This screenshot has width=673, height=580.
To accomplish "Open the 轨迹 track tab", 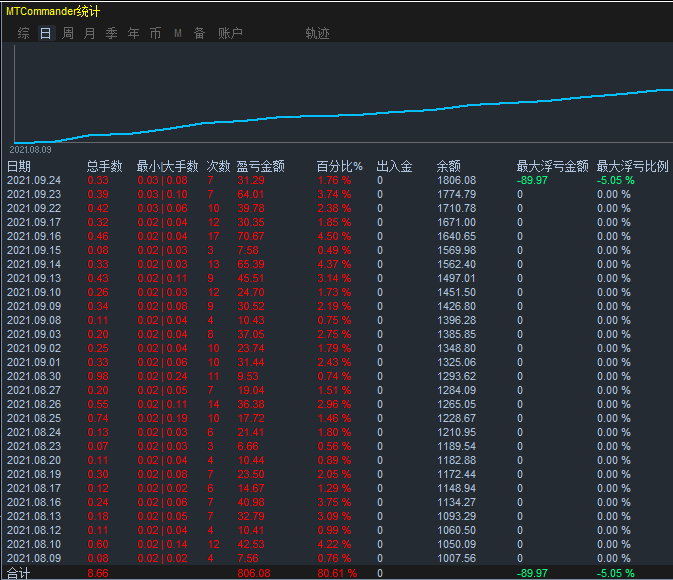I will click(x=317, y=33).
